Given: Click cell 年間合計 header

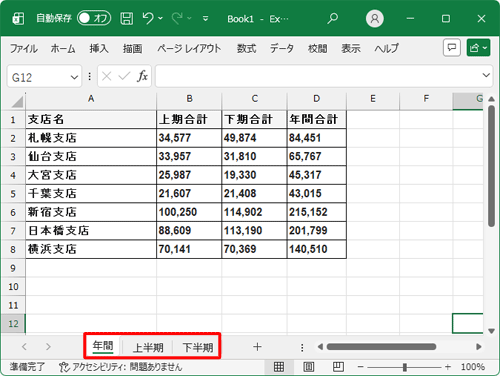Looking at the screenshot, I should coord(317,119).
